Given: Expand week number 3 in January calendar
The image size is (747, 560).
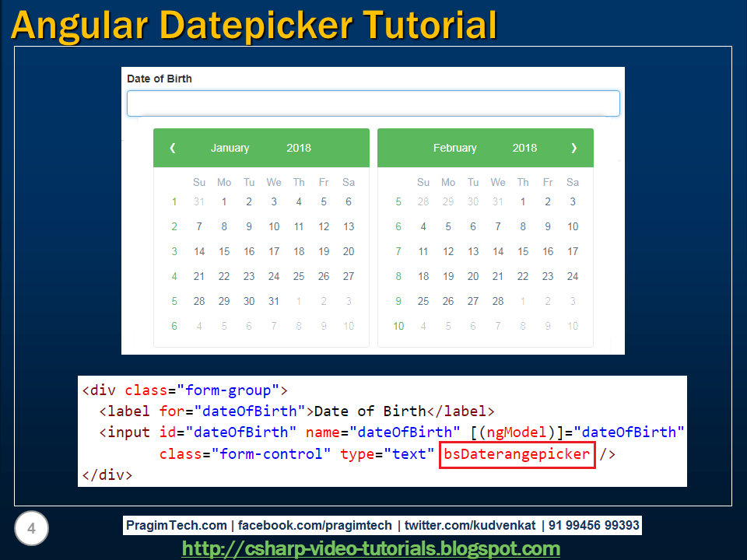Looking at the screenshot, I should point(174,251).
